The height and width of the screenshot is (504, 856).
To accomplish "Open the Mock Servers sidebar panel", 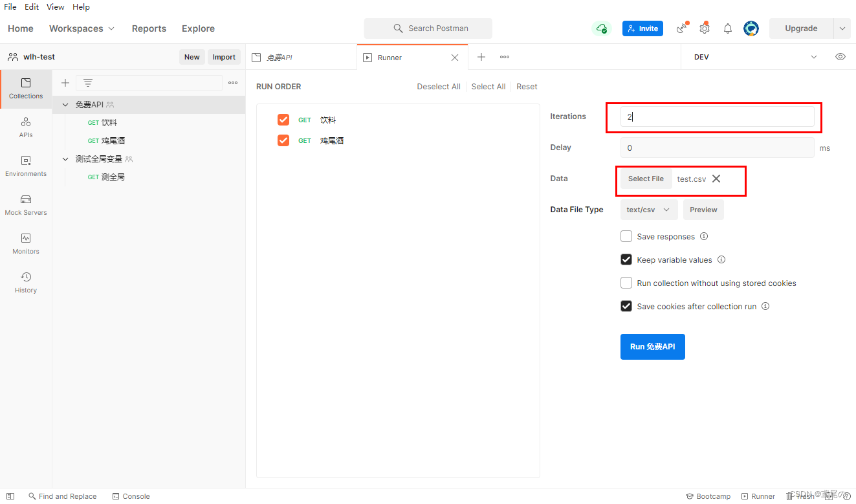I will coord(26,205).
